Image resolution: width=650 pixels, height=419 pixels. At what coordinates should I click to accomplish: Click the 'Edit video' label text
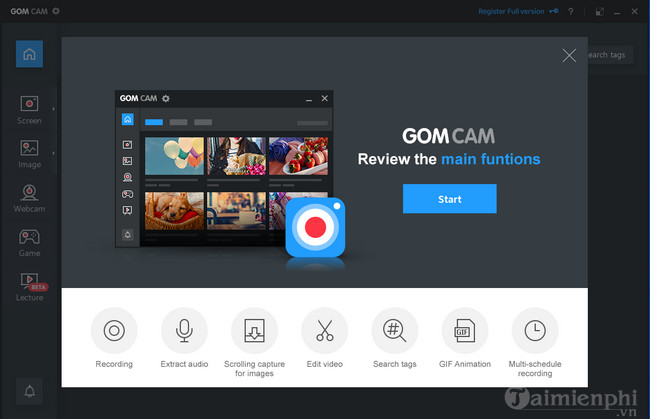tap(325, 364)
